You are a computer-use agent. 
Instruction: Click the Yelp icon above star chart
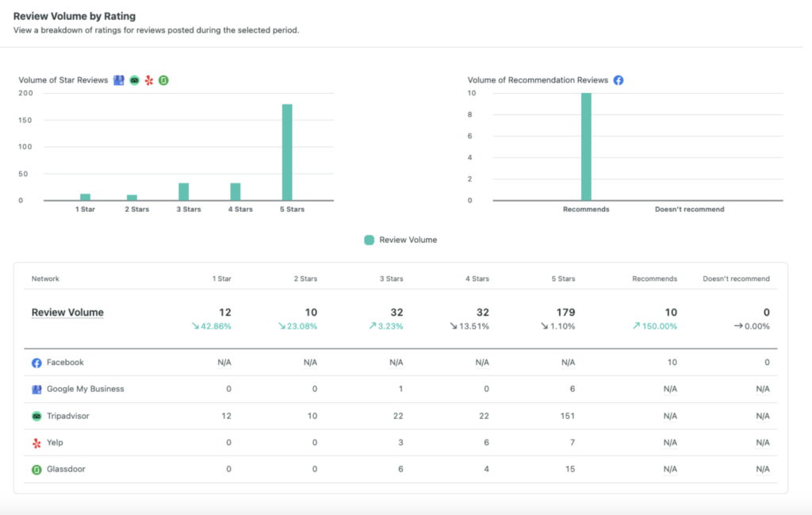[x=149, y=80]
